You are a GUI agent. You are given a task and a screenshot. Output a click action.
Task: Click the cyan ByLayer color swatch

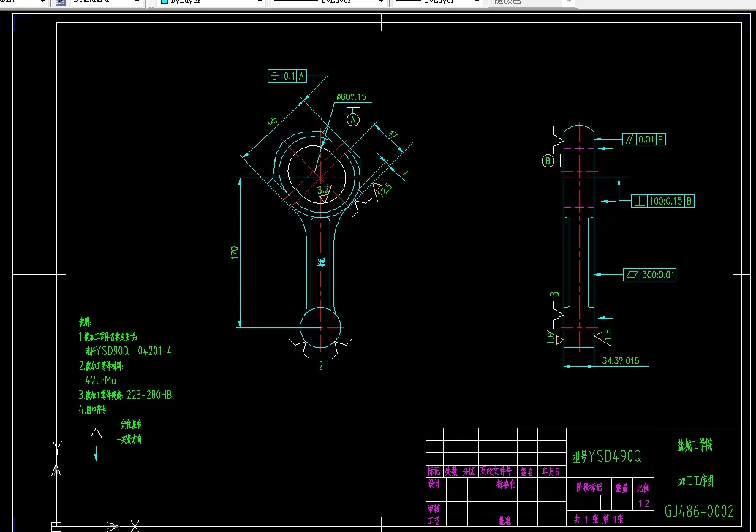point(164,1)
